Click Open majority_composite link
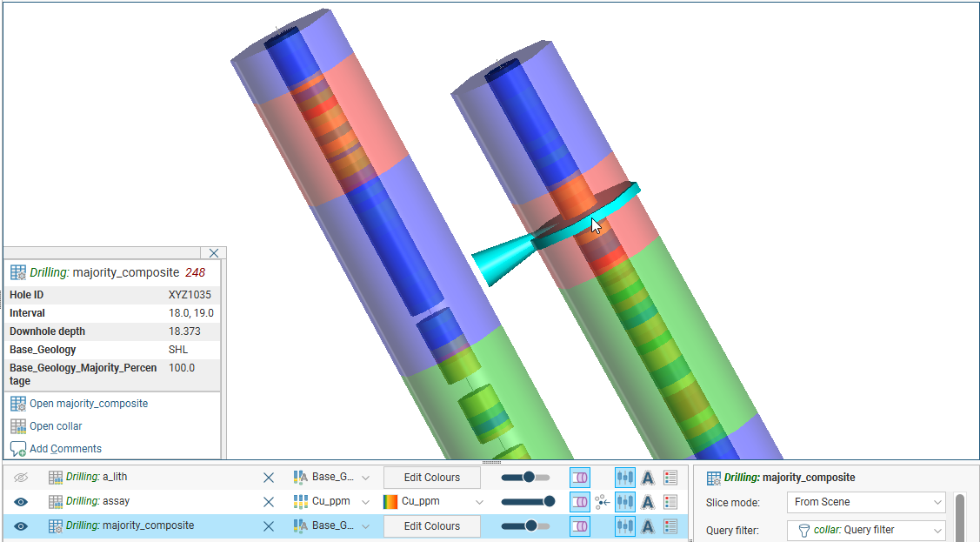Image resolution: width=980 pixels, height=542 pixels. (89, 404)
